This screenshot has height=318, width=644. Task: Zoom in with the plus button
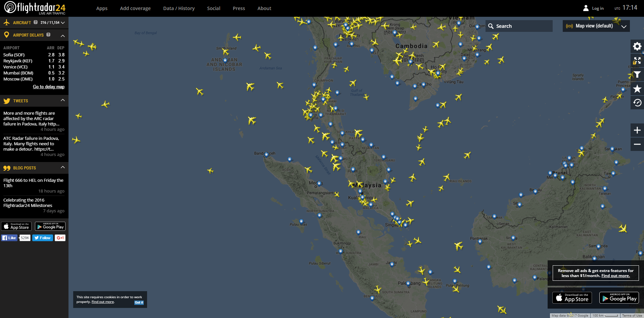pos(637,130)
